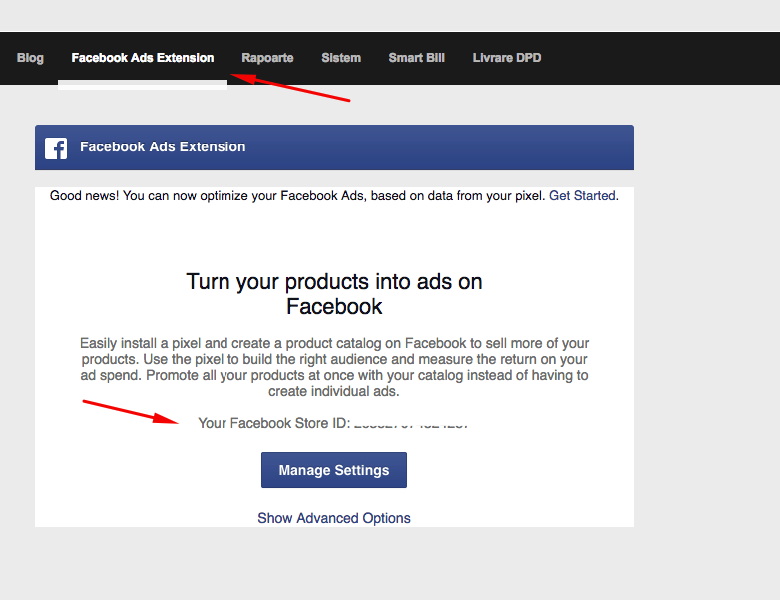Click the Facebook Ads Extension header title

[x=163, y=146]
